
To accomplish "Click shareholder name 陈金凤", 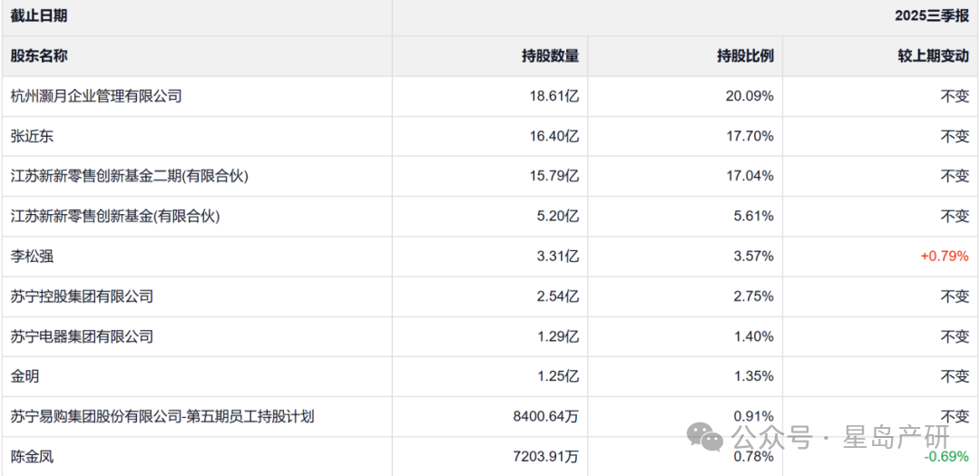I will click(x=32, y=456).
